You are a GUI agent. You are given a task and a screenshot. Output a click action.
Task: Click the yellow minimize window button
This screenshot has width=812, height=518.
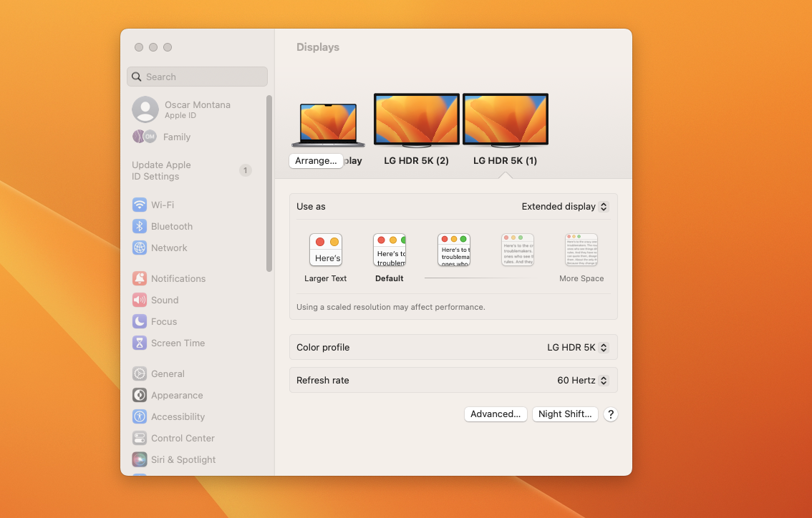(x=153, y=47)
